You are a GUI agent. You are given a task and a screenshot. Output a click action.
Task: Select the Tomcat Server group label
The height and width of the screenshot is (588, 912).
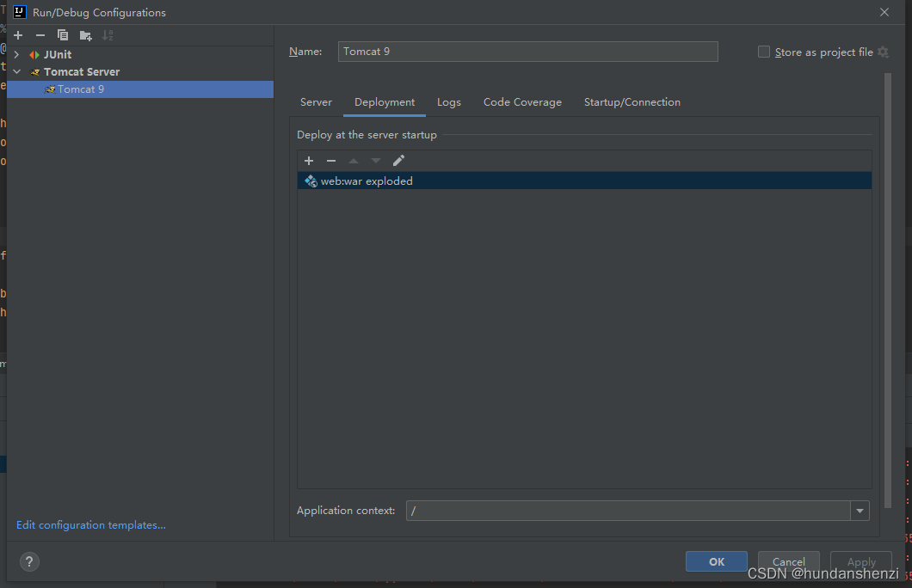pos(82,72)
